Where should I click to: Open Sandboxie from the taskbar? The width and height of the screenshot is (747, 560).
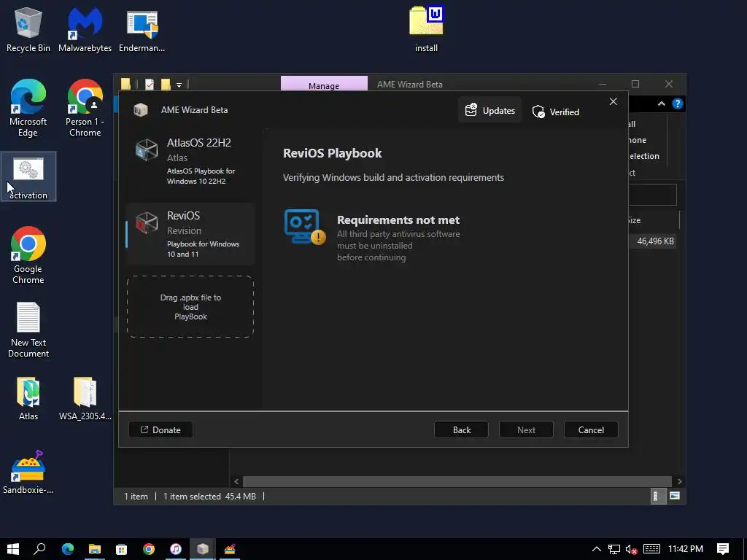click(230, 549)
